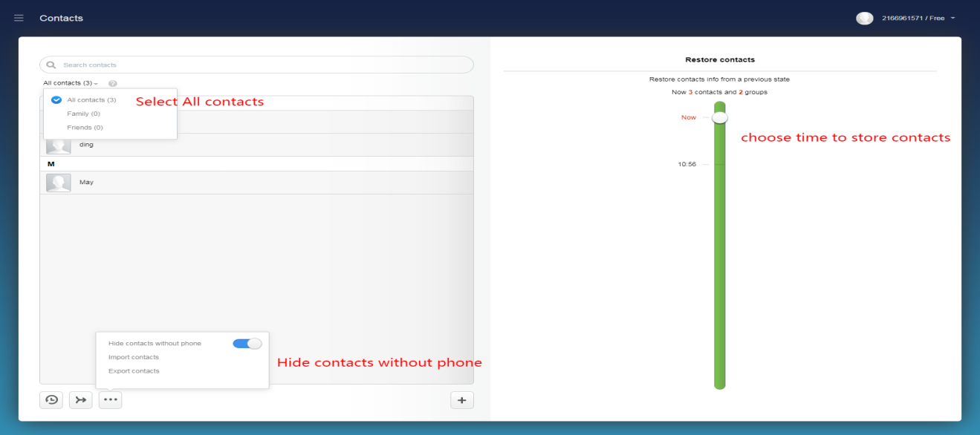Open the account dropdown arrow at top right
Viewport: 980px width, 435px height.
[x=953, y=19]
